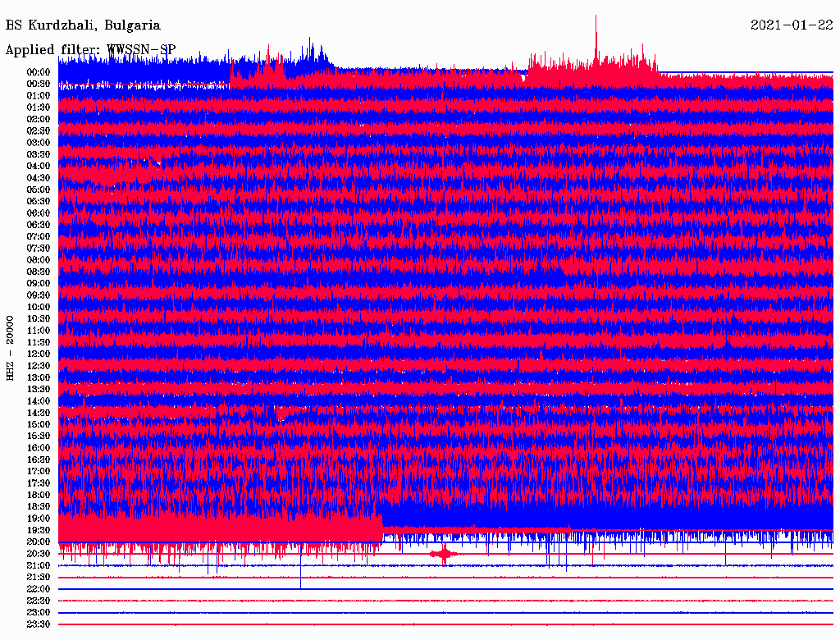Image resolution: width=840 pixels, height=640 pixels.
Task: Select the 18:00 time label
Action: click(39, 495)
